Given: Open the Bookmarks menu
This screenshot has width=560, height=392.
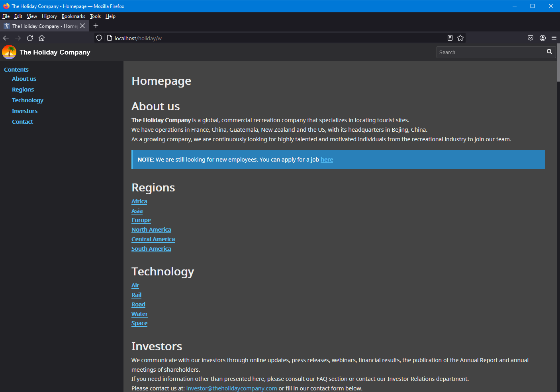Looking at the screenshot, I should click(x=73, y=16).
